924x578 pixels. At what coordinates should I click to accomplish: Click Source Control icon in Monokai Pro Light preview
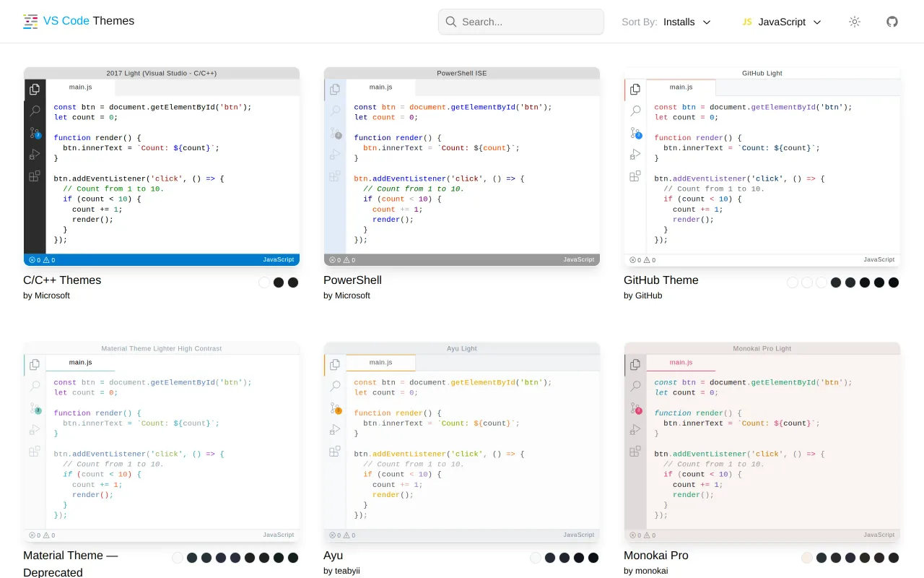[x=635, y=408]
